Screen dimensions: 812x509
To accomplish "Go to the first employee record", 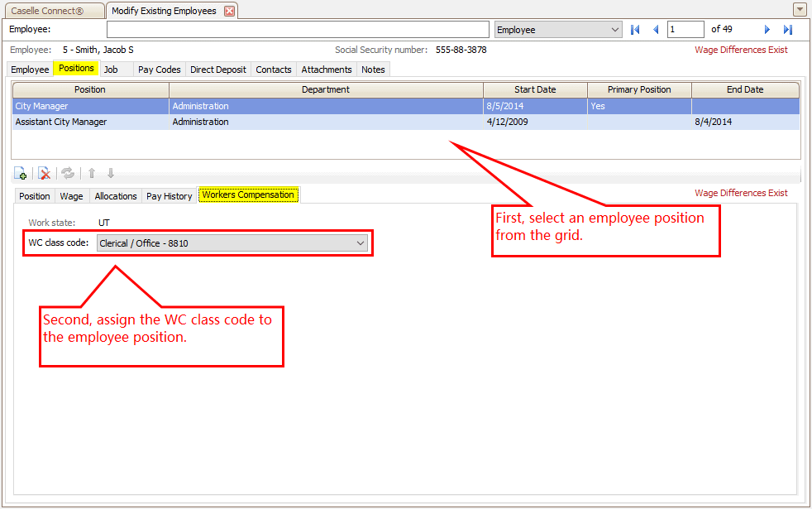I will [635, 30].
